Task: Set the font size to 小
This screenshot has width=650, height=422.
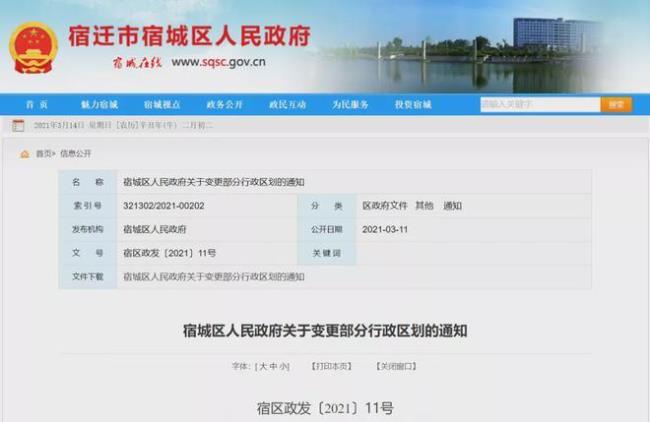Action: click(284, 366)
